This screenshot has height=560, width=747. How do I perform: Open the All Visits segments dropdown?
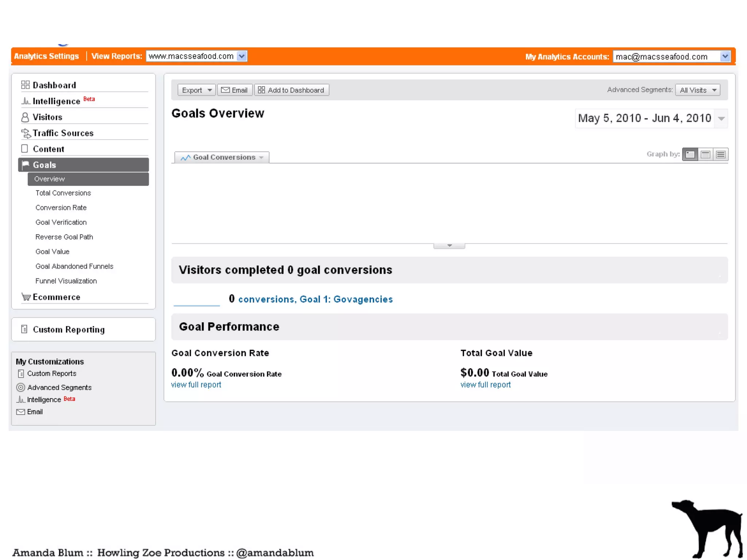[x=697, y=90]
